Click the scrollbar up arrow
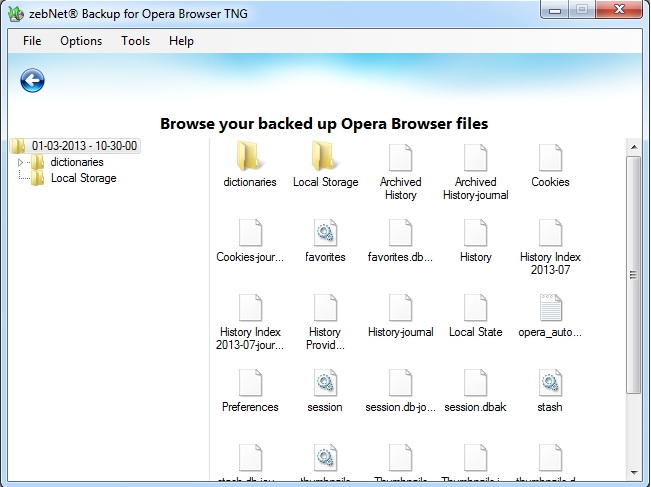651x487 pixels. click(x=634, y=147)
